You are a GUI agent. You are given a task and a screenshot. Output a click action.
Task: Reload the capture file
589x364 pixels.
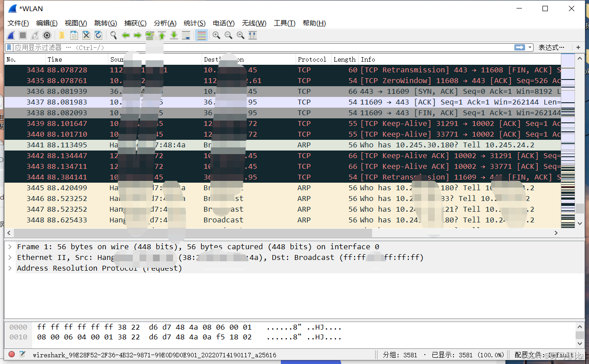click(98, 35)
